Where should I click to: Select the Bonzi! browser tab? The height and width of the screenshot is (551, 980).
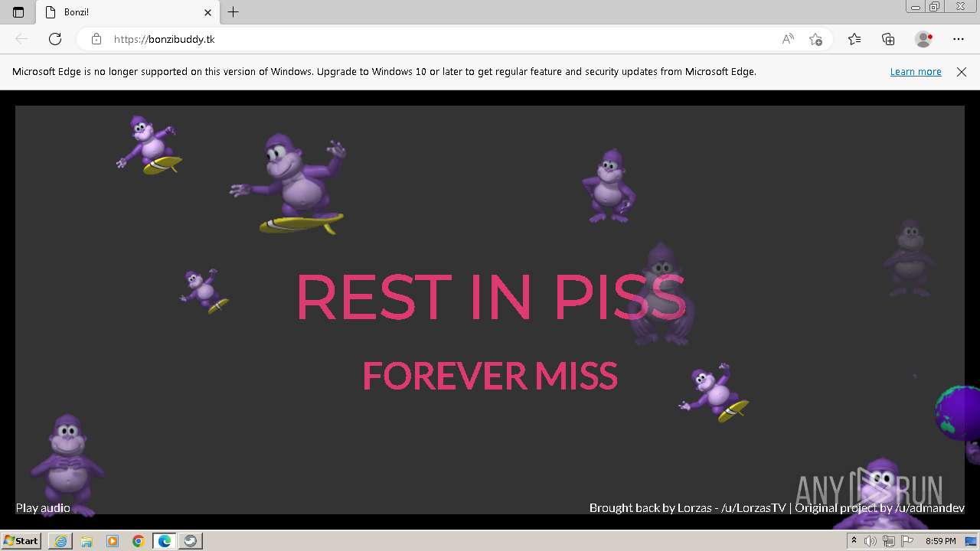[x=128, y=12]
